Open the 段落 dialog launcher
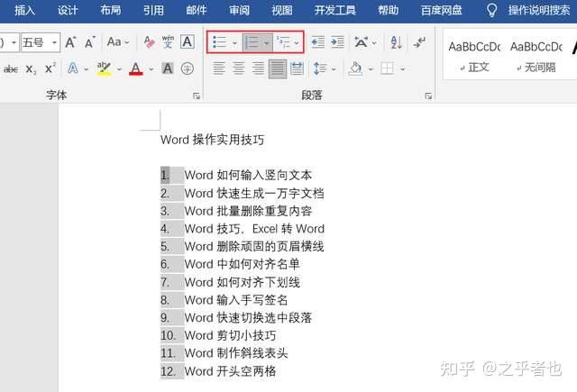The image size is (577, 392). coord(428,96)
